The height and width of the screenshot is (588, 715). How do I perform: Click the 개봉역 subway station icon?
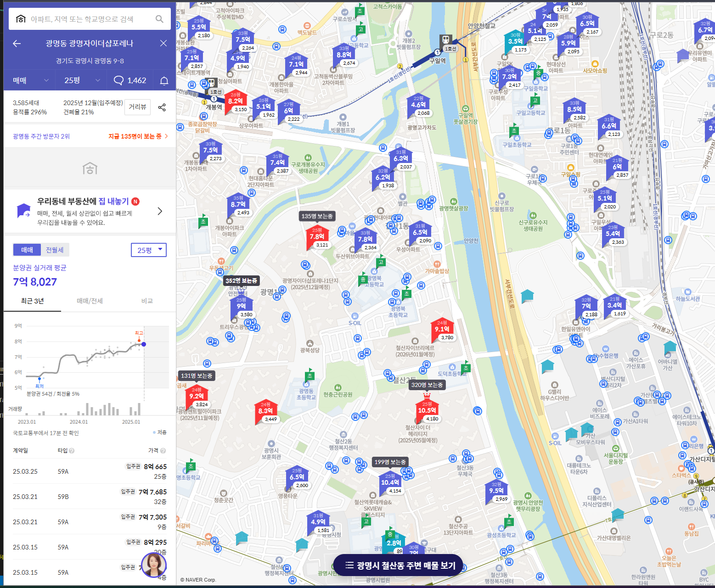pyautogui.click(x=211, y=83)
